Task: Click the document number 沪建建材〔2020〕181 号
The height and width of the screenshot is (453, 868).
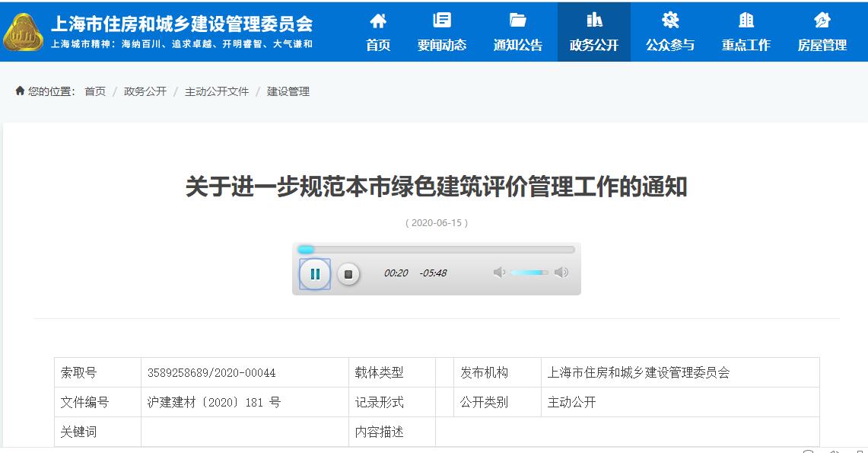Action: pos(214,403)
